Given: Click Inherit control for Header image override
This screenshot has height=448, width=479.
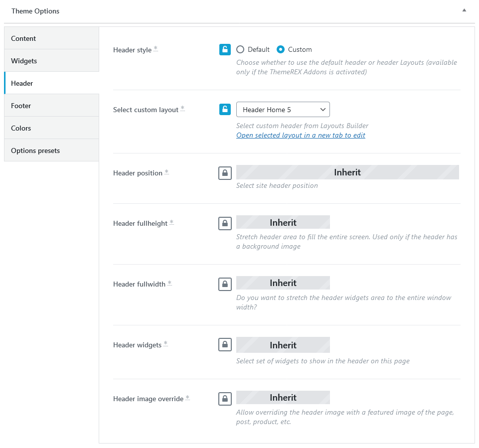Looking at the screenshot, I should point(283,398).
